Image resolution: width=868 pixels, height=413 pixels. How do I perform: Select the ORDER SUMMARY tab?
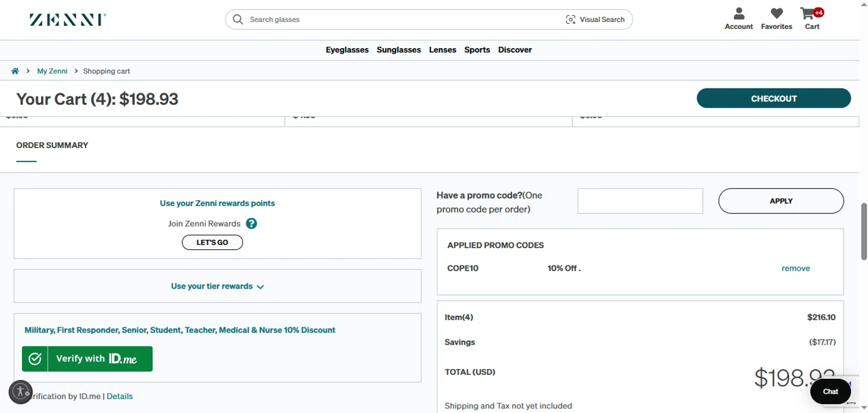[52, 145]
